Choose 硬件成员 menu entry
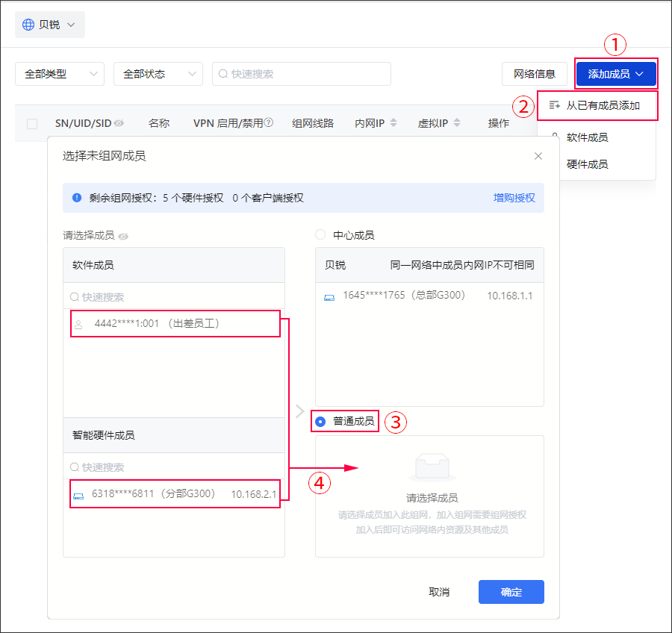 pos(587,164)
